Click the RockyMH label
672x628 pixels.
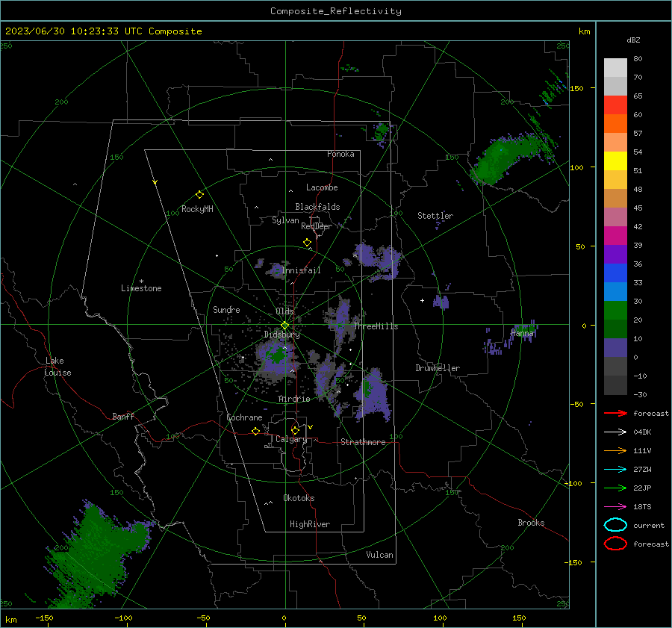click(x=197, y=209)
